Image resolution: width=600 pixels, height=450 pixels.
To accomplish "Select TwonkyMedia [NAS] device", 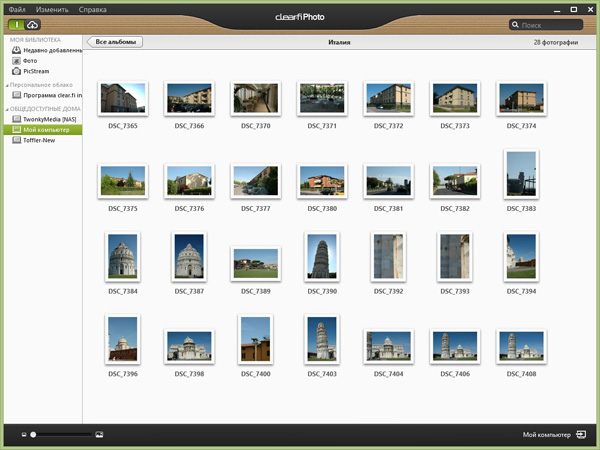I will click(x=48, y=119).
